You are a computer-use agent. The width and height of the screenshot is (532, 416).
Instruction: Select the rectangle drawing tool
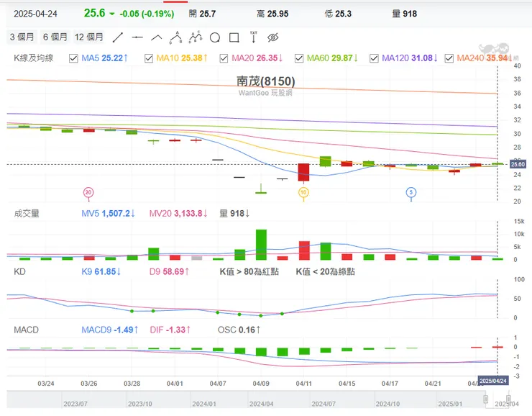(x=234, y=37)
